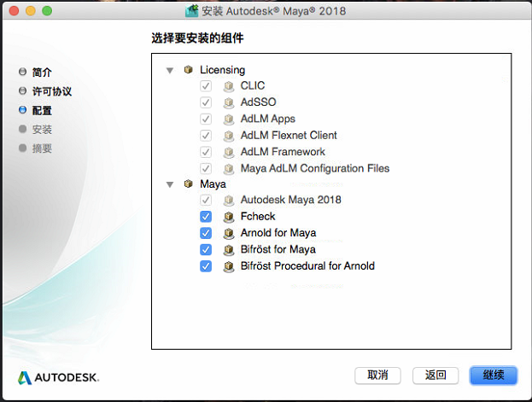Select the Maya AdLM Configuration Files text
Image resolution: width=532 pixels, height=402 pixels.
(x=315, y=168)
